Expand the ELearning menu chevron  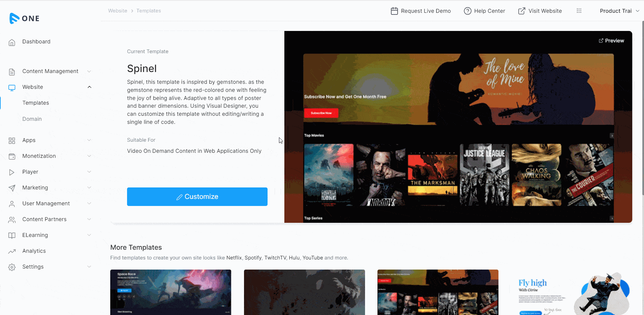89,235
